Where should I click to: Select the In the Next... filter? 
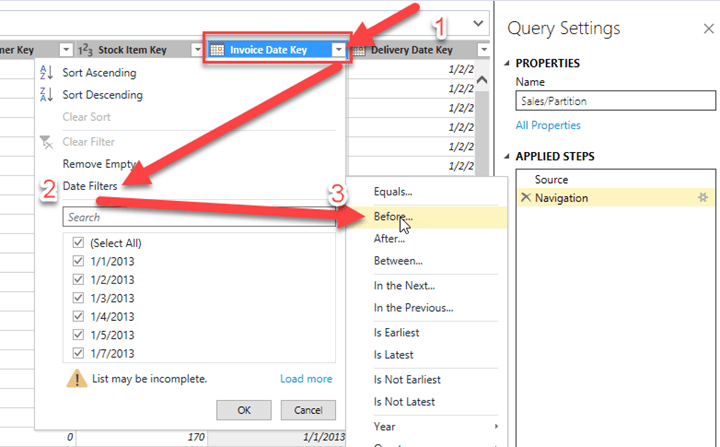404,285
